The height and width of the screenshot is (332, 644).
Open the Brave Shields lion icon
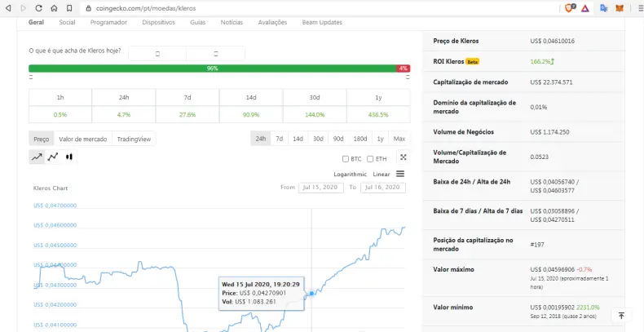[x=569, y=8]
